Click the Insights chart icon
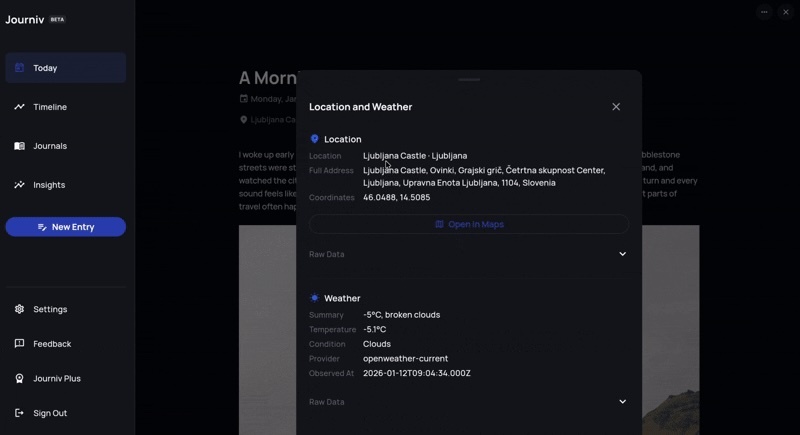Viewport: 800px width, 435px height. [x=19, y=185]
